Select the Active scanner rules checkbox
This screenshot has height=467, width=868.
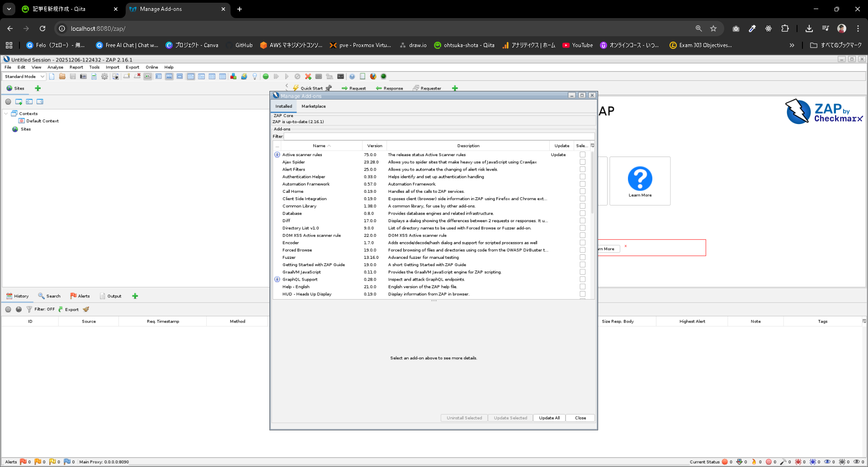583,155
